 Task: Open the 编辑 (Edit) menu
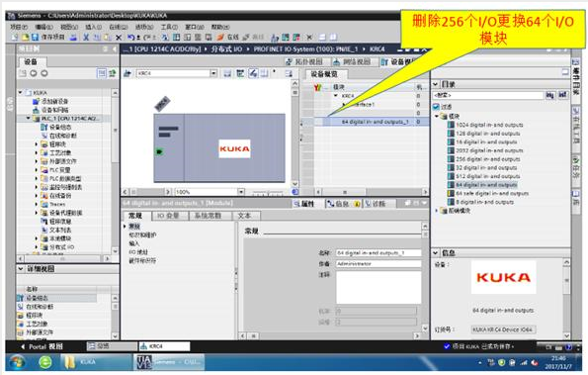point(43,27)
